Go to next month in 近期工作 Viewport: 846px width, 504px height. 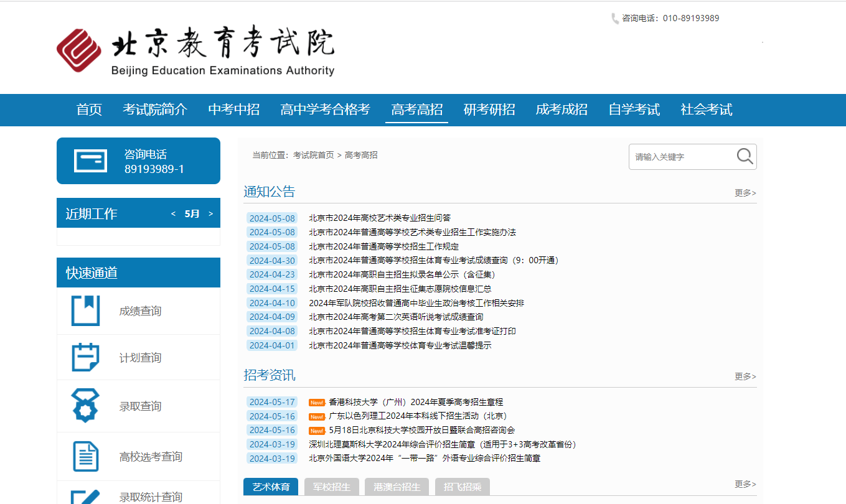(210, 214)
